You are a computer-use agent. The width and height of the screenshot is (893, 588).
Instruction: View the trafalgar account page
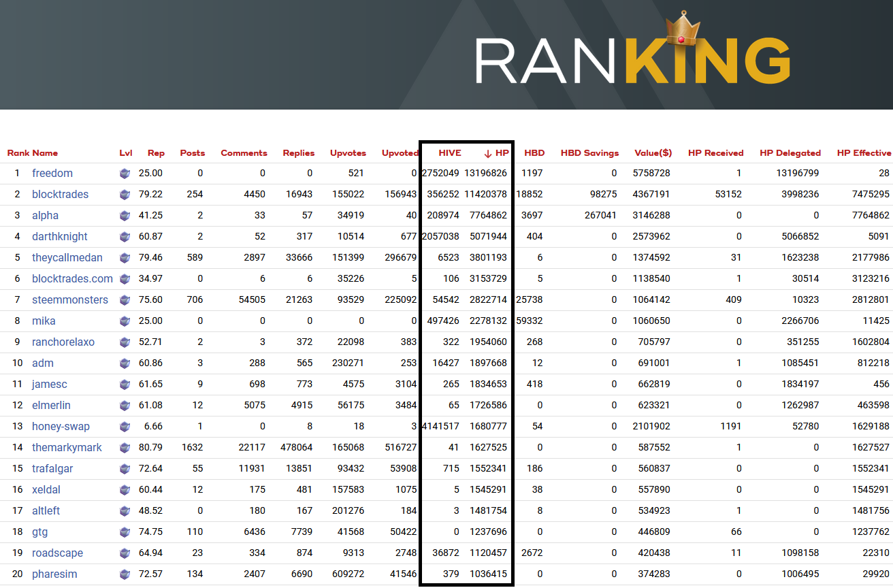click(52, 469)
